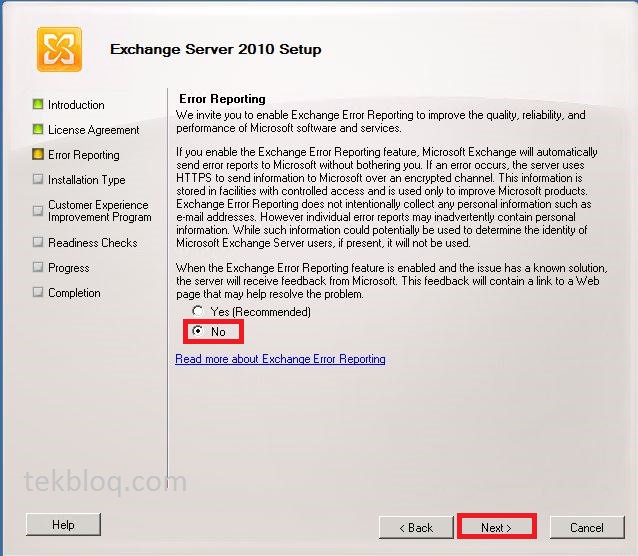638x556 pixels.
Task: Click the bold Error Reporting heading
Action: coord(222,99)
